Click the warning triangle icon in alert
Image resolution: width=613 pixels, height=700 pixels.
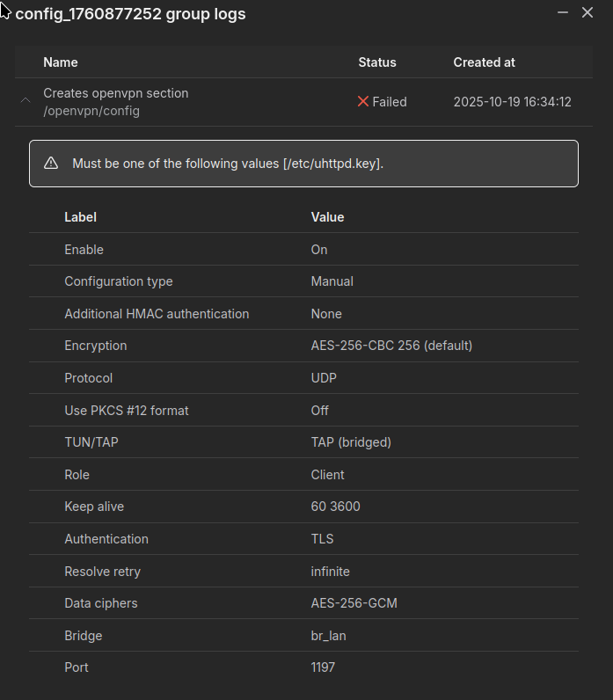pos(51,164)
